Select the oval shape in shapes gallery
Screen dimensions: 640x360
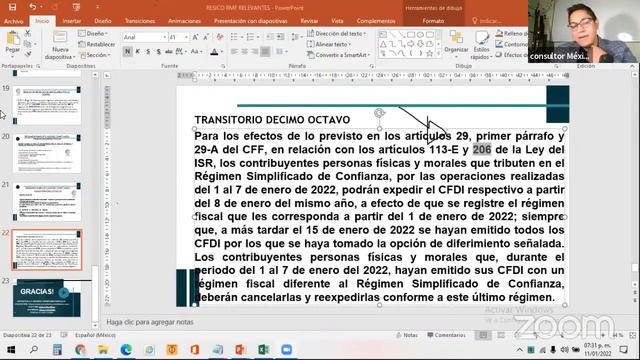click(x=420, y=35)
